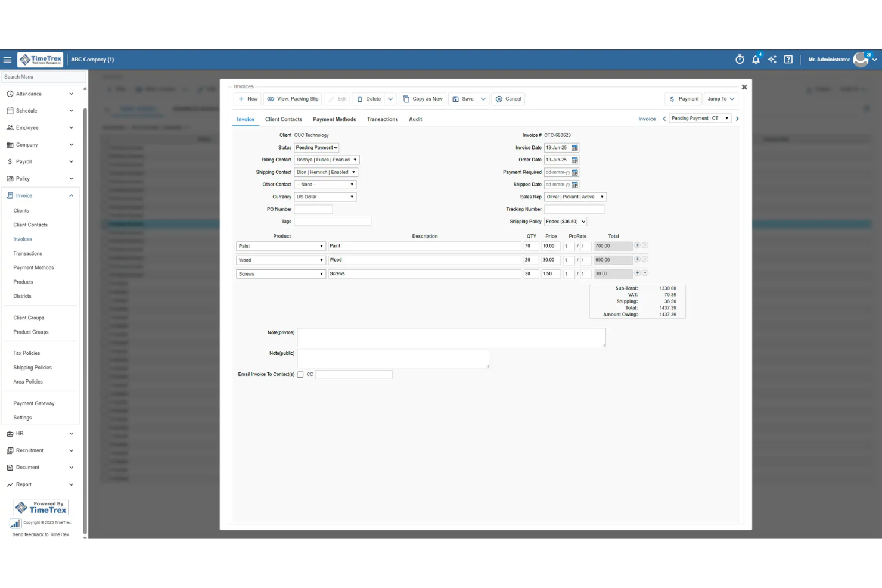882x588 pixels.
Task: Click the Save icon on the invoice
Action: [456, 99]
